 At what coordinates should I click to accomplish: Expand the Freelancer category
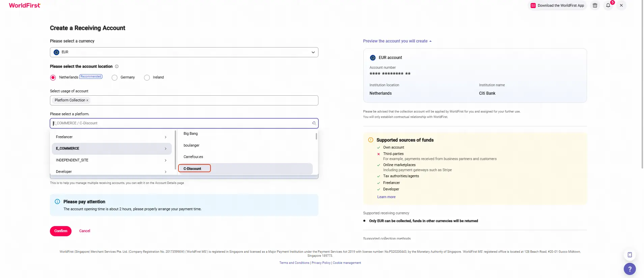112,137
